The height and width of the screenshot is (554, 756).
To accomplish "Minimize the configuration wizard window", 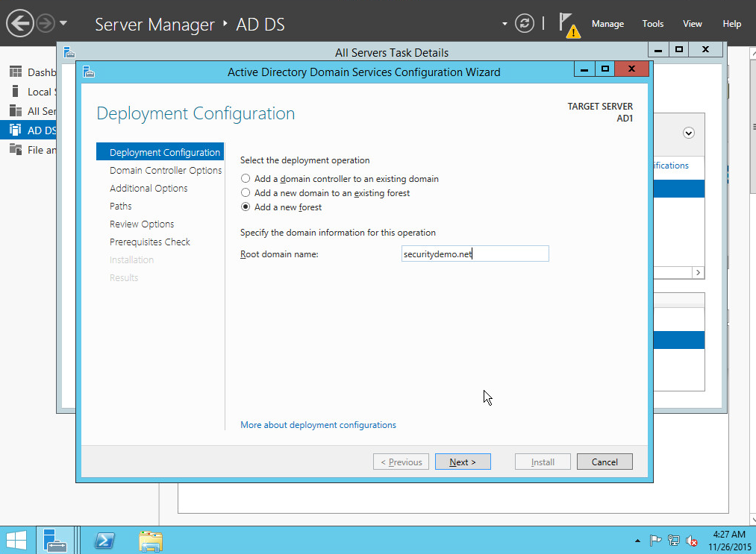I will tap(584, 69).
